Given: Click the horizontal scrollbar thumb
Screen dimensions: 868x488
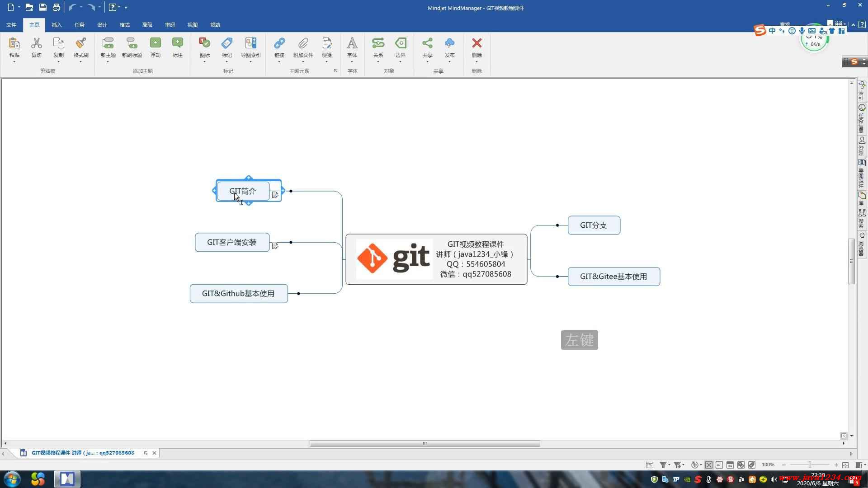Looking at the screenshot, I should pyautogui.click(x=425, y=443).
